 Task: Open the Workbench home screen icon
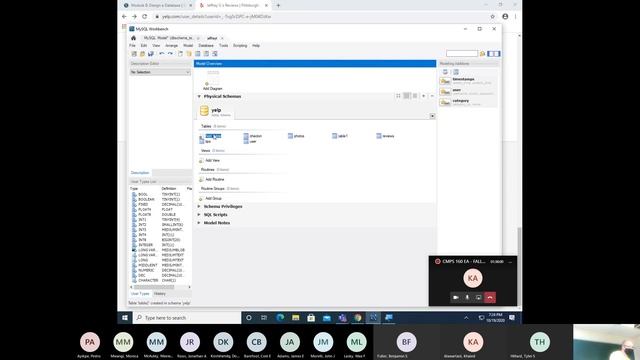click(133, 38)
